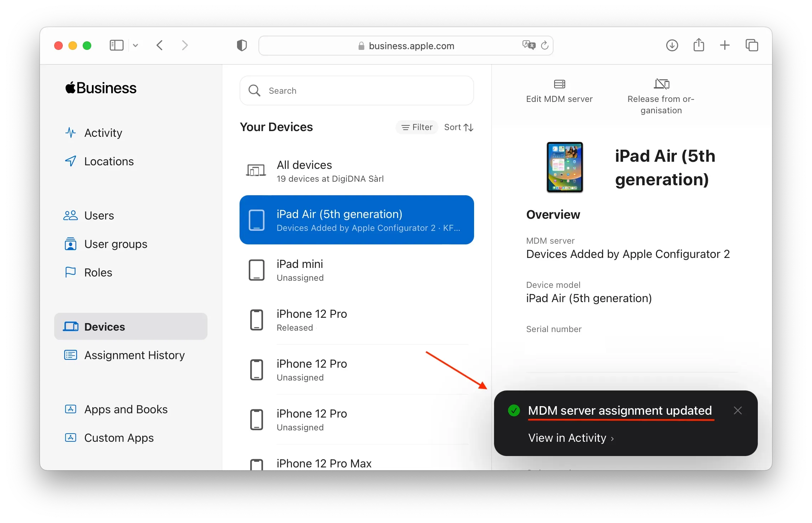The image size is (812, 523).
Task: Show tab overview icon
Action: [x=752, y=45]
